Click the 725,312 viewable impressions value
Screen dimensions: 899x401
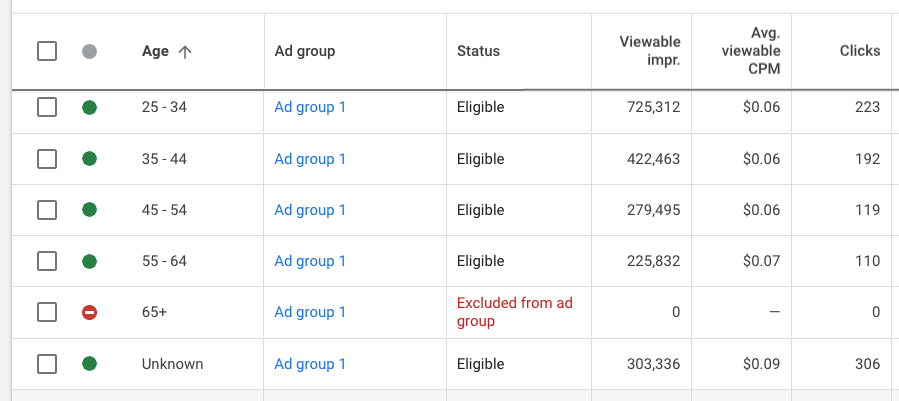(x=654, y=107)
